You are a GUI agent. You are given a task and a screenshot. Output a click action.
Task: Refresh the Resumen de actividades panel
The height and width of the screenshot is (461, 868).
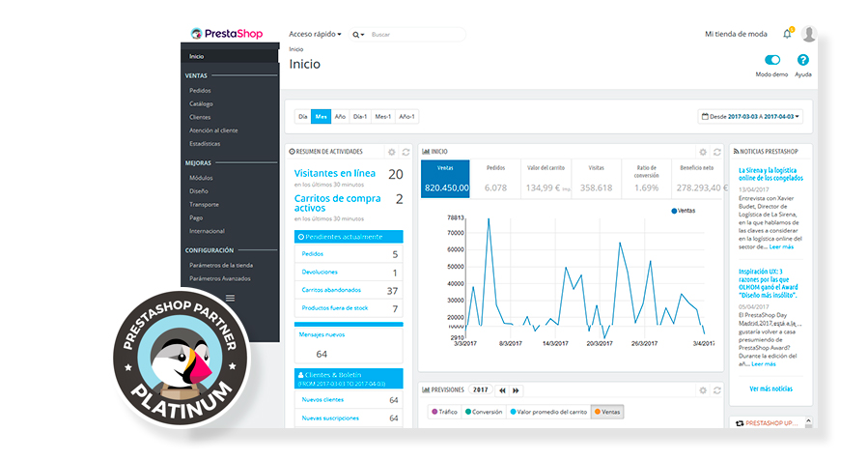point(406,152)
